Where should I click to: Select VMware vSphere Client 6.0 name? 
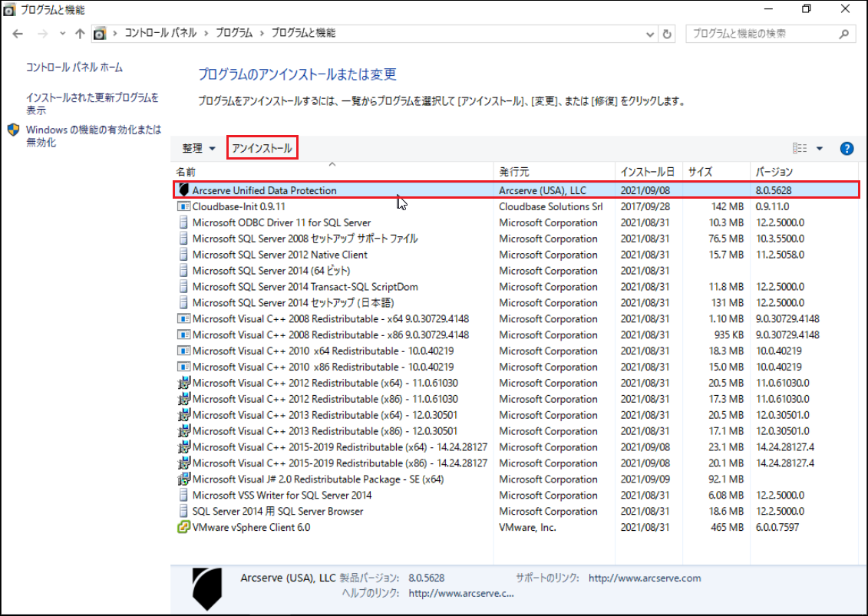(251, 528)
